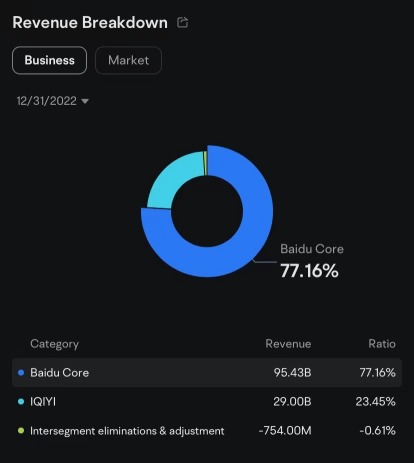Select the IQIYI row label
Image resolution: width=414 pixels, height=463 pixels.
43,402
